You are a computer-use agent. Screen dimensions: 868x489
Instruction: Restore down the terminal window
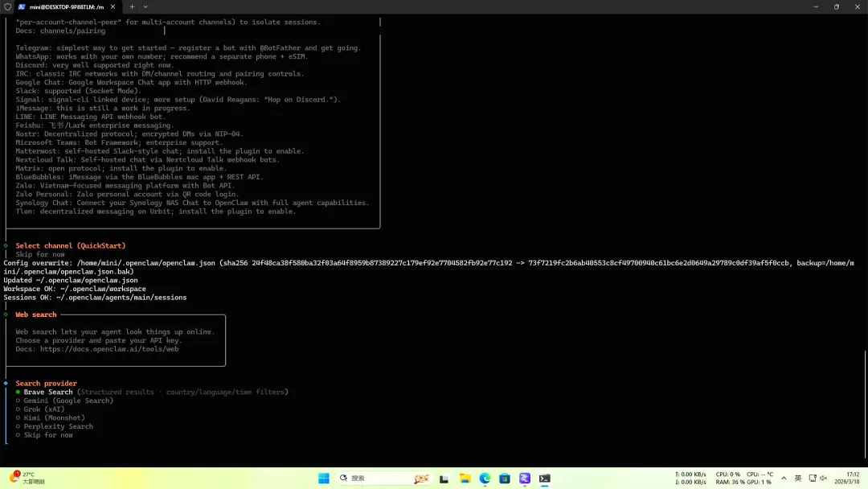coord(837,6)
